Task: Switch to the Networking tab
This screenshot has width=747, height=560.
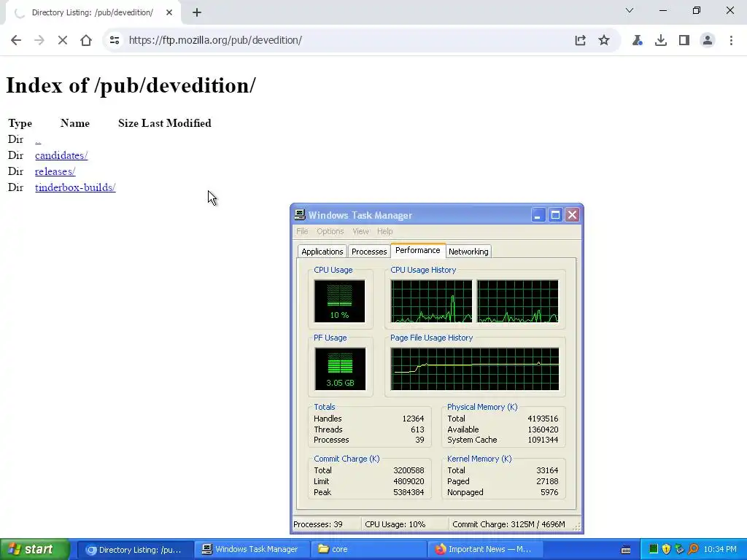Action: coord(468,252)
